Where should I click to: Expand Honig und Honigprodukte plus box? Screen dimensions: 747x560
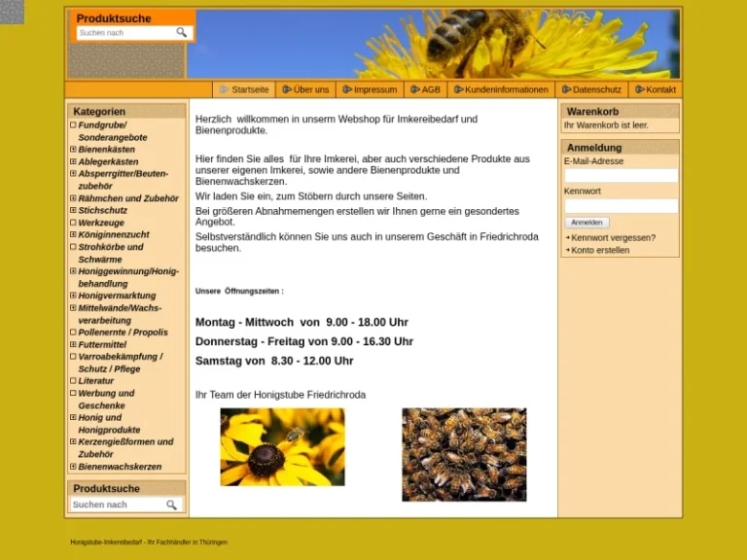pos(73,417)
